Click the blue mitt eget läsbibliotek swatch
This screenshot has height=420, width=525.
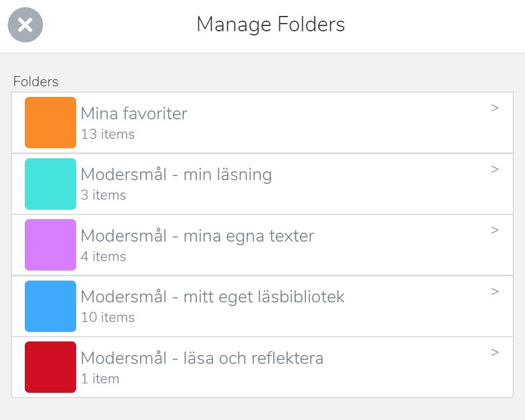click(x=50, y=306)
